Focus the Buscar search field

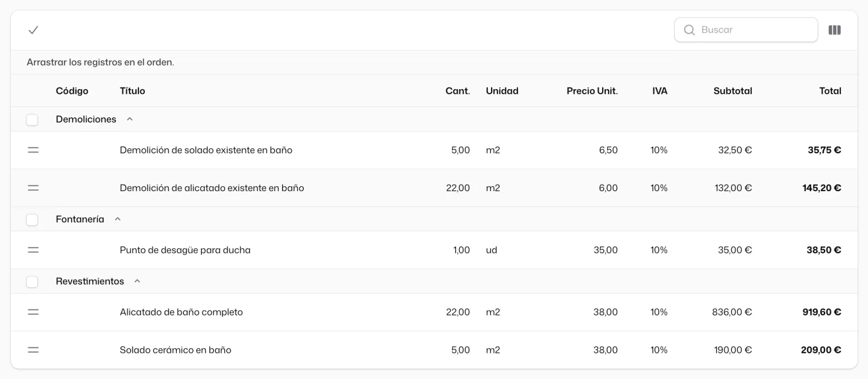(746, 30)
